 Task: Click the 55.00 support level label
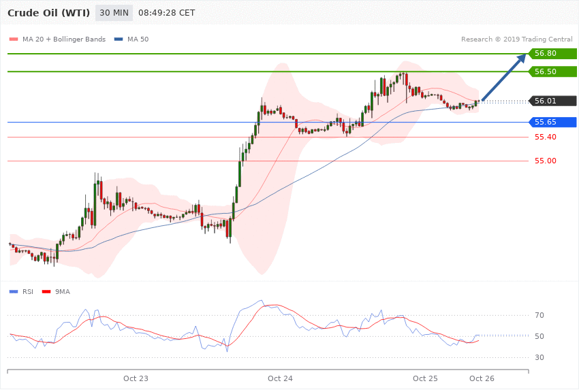pos(546,161)
